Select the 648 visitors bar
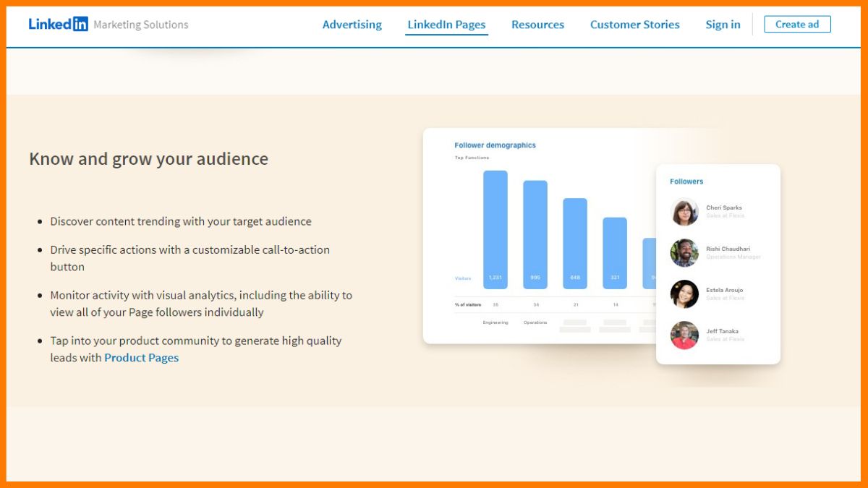 [x=575, y=244]
